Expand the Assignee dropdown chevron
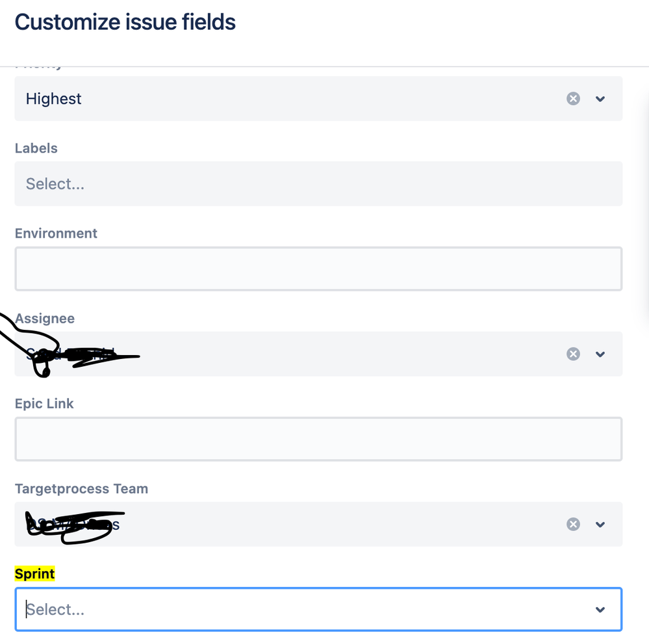 click(x=600, y=354)
